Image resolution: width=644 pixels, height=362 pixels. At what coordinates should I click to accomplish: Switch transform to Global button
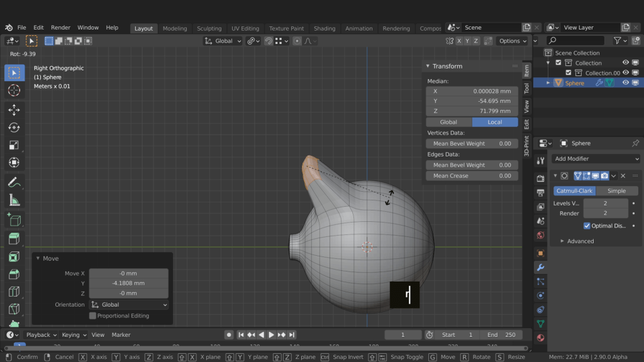[448, 122]
